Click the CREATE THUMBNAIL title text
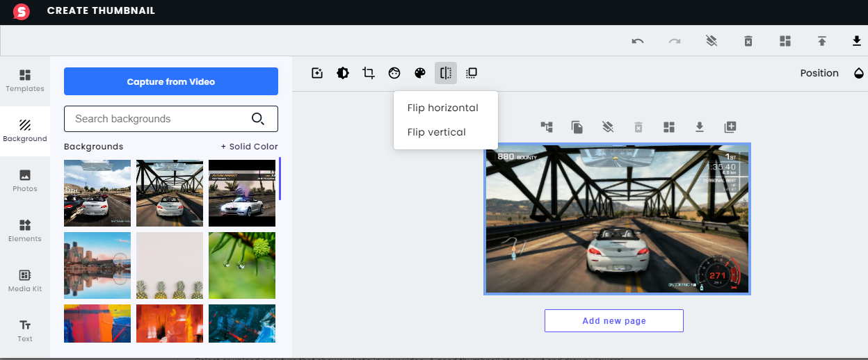This screenshot has height=360, width=868. coord(101,11)
